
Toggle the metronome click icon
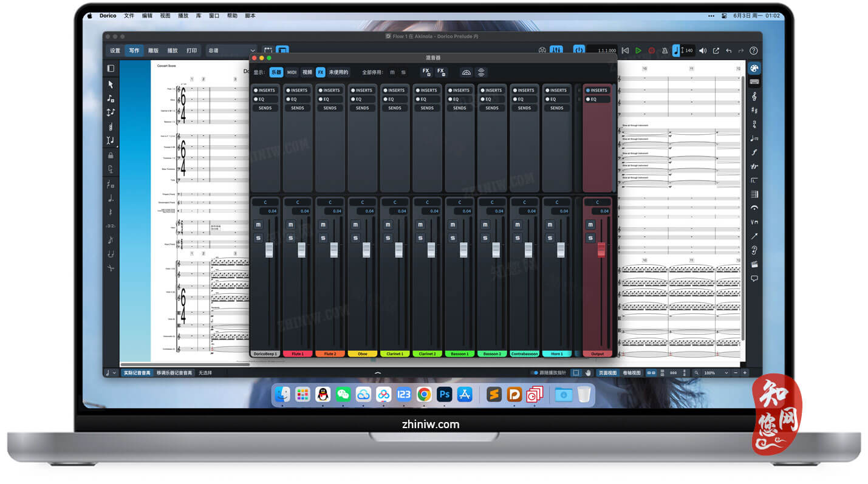pos(665,50)
